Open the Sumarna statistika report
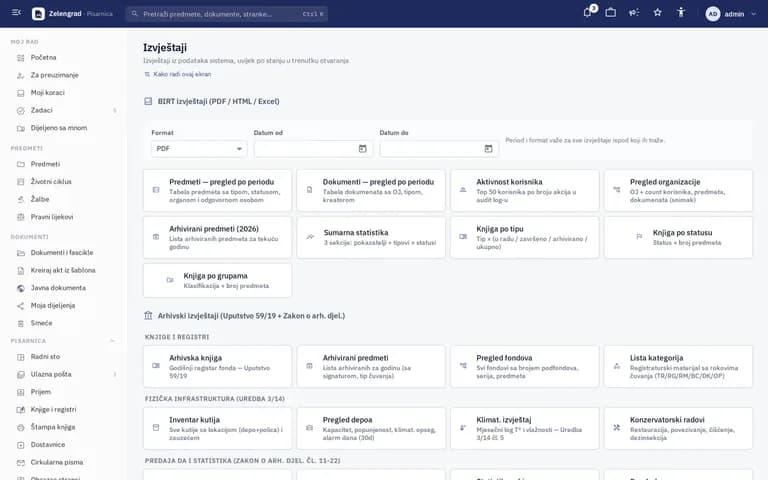Viewport: 768px width, 480px height. click(x=371, y=238)
